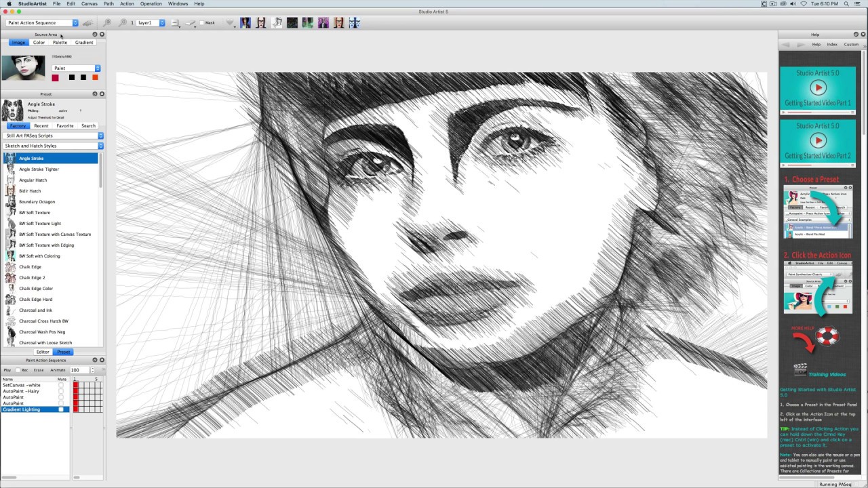Click the source image thumbnail
This screenshot has height=488, width=868.
pos(23,68)
